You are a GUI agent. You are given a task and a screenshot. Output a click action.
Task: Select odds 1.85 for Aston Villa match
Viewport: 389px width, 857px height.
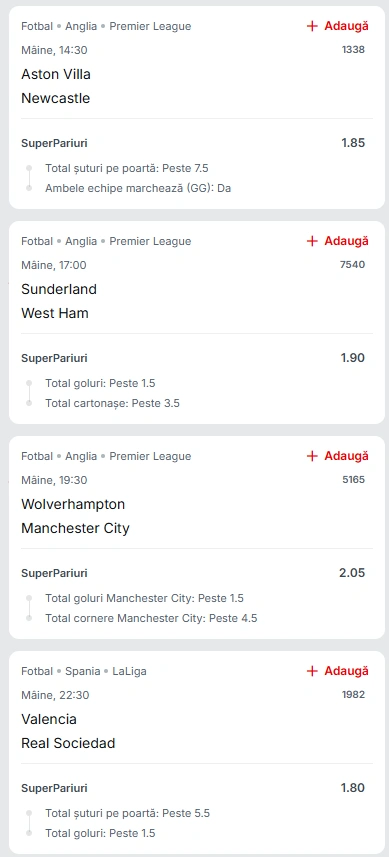353,143
